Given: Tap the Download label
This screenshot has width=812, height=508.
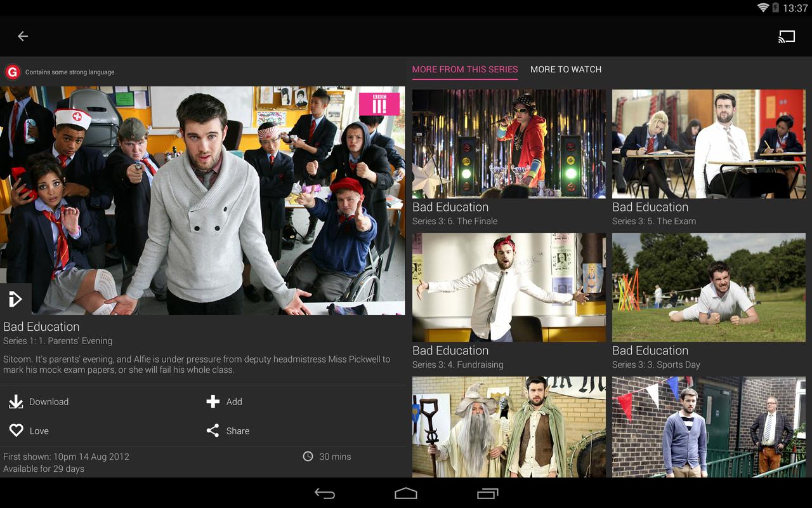Looking at the screenshot, I should point(49,401).
